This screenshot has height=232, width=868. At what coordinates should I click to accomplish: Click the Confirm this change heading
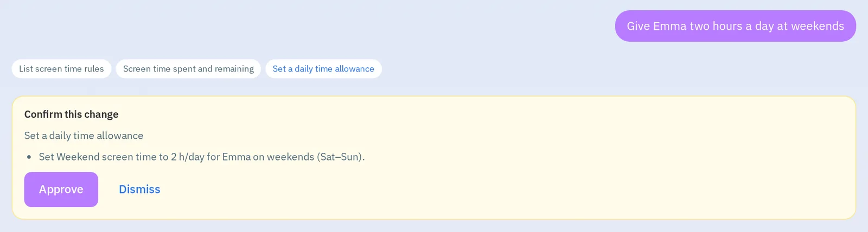point(71,114)
